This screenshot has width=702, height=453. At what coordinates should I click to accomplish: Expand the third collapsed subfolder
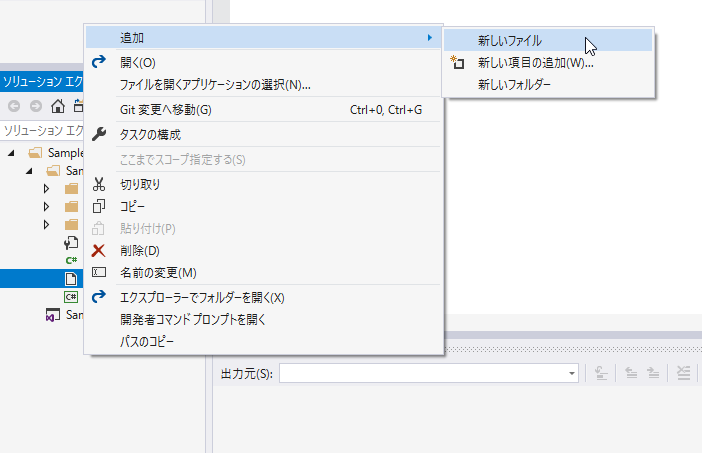pyautogui.click(x=46, y=224)
